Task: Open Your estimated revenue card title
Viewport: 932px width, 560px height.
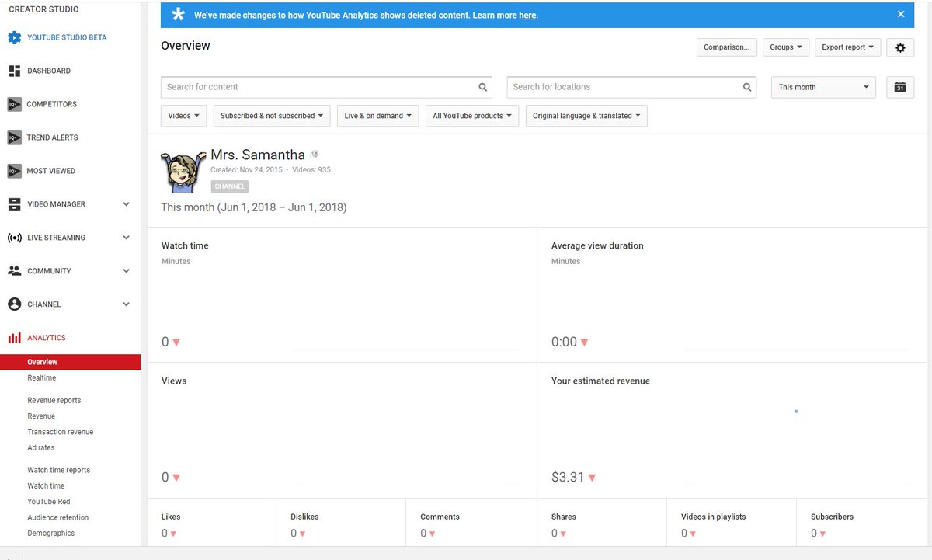Action: coord(600,381)
